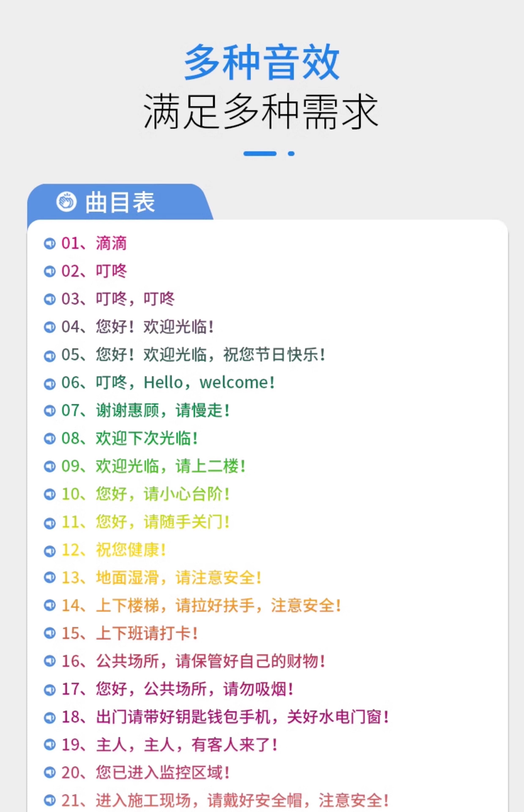This screenshot has width=524, height=812.
Task: Click speaker icon next to 04、您好!欢迎光临!
Action: 50,328
